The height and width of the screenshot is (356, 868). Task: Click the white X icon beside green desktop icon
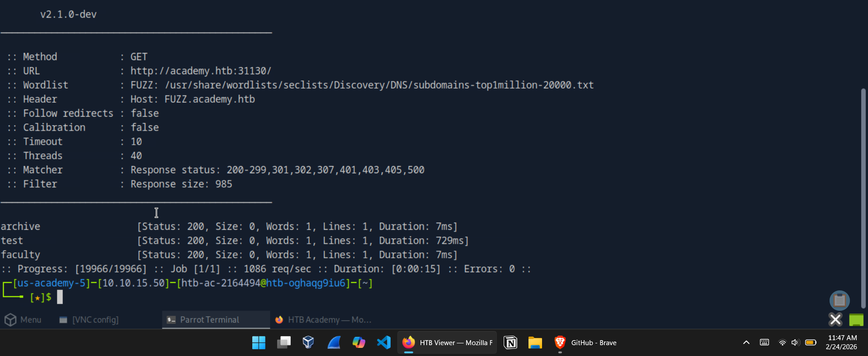point(835,320)
